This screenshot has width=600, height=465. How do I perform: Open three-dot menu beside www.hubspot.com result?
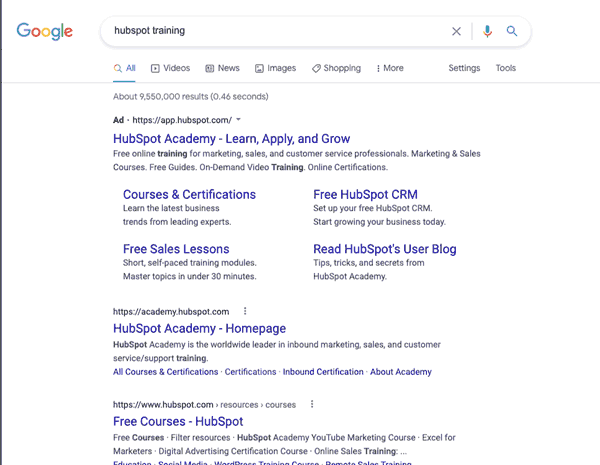click(x=312, y=404)
